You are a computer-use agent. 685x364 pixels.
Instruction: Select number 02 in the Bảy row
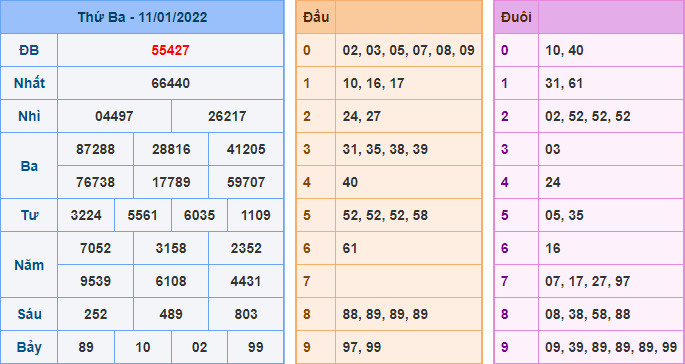pos(199,347)
